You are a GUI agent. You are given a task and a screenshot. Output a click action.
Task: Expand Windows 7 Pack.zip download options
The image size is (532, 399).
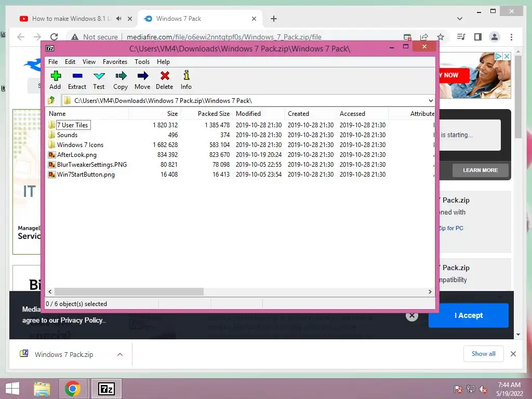click(120, 354)
